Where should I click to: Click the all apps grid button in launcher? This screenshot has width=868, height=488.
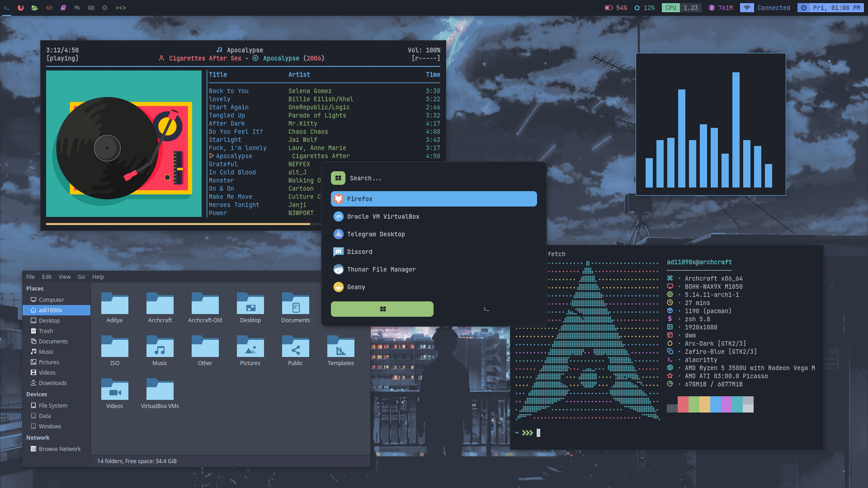point(382,309)
